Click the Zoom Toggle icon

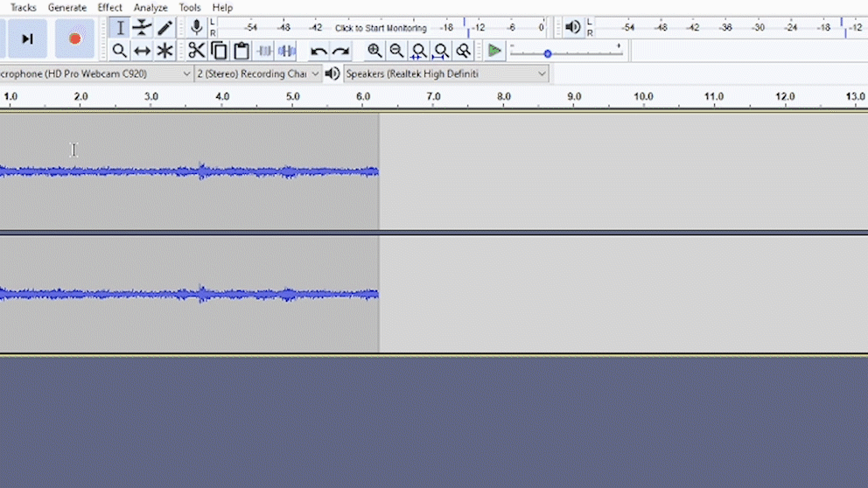(464, 51)
